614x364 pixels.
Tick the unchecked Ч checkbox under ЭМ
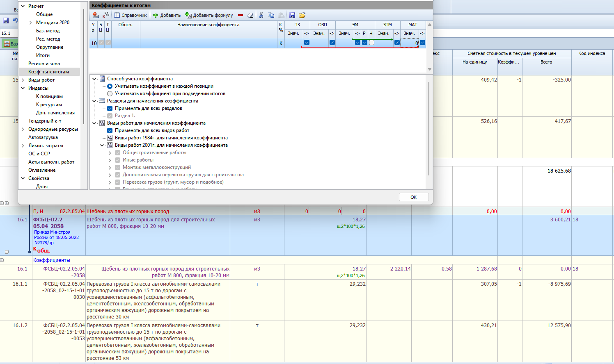371,43
